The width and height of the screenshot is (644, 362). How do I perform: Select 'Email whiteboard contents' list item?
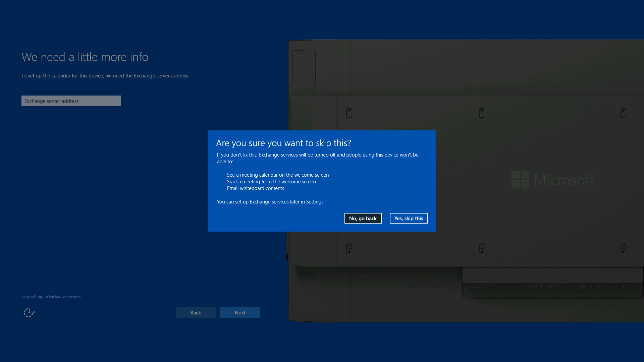click(x=255, y=188)
